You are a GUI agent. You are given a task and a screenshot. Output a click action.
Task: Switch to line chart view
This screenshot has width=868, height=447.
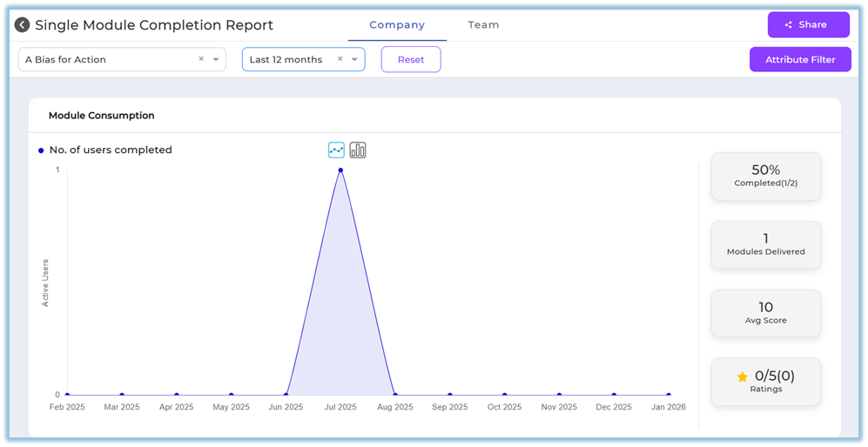coord(336,150)
